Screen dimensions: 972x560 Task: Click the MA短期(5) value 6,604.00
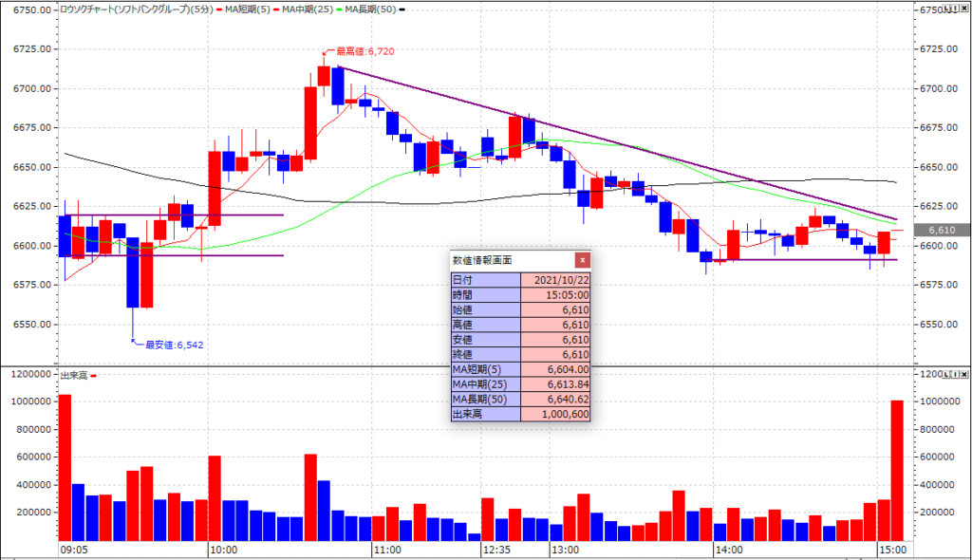pyautogui.click(x=555, y=369)
